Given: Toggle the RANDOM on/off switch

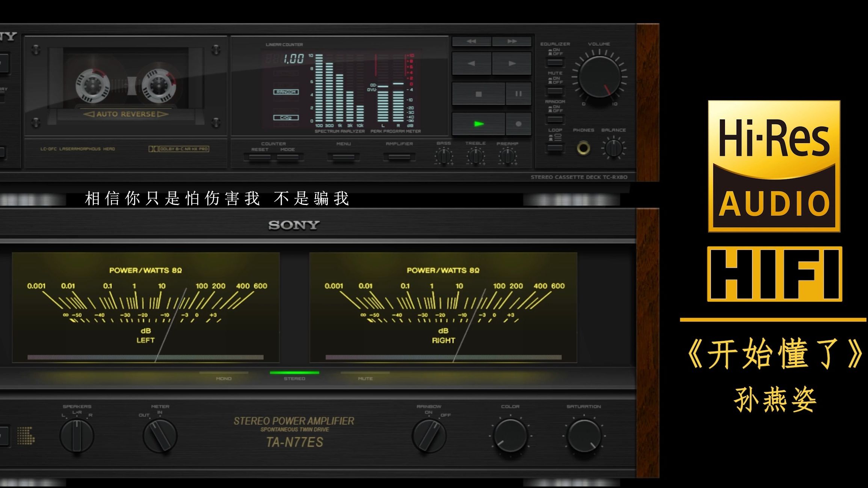Looking at the screenshot, I should click(x=555, y=120).
